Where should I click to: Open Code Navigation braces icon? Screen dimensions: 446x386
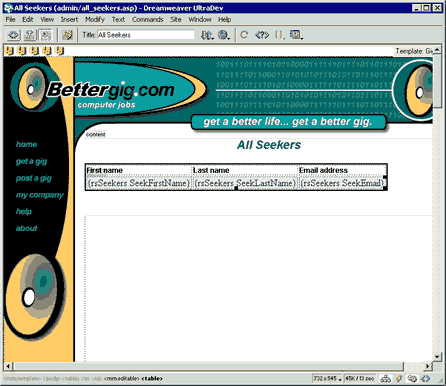279,35
